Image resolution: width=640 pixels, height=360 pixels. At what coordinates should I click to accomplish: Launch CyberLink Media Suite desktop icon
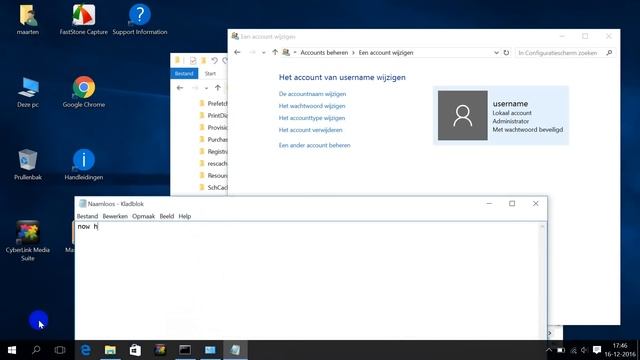click(28, 241)
